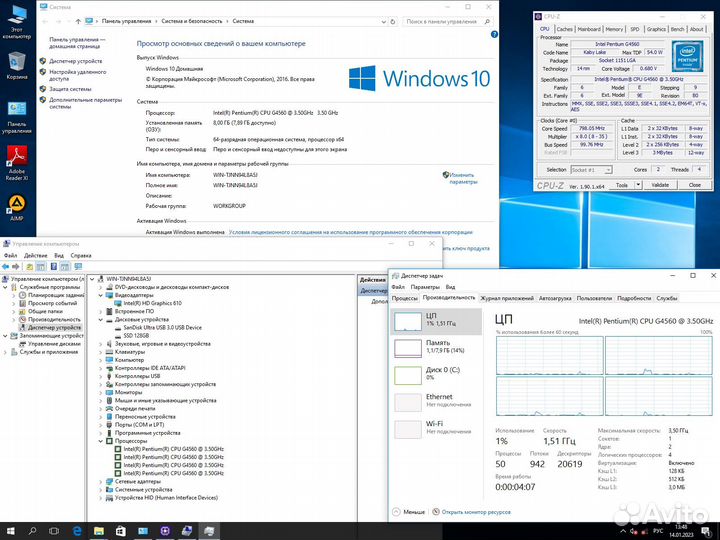
Task: Open File Explorer from taskbar
Action: (x=99, y=531)
